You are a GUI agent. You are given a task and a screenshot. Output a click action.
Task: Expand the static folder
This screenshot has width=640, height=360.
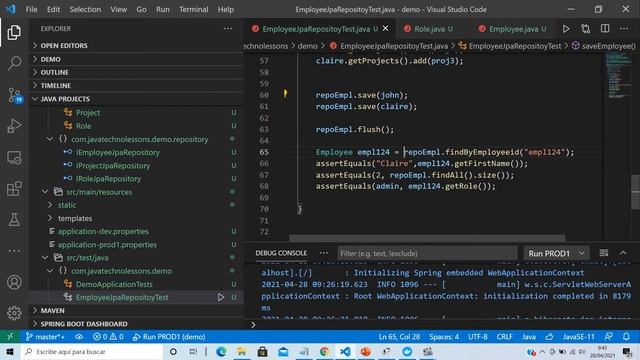point(50,205)
